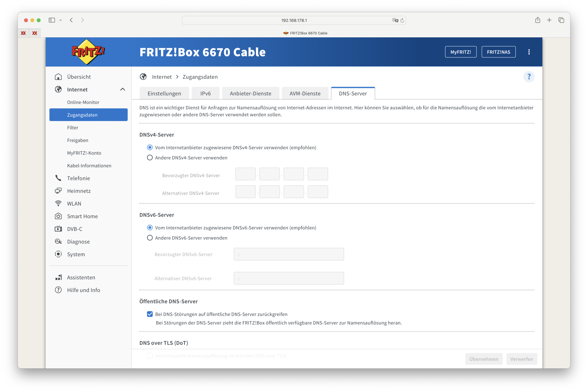Screen dimensions: 588x392
Task: Click the FRITZ! logo
Action: [88, 52]
